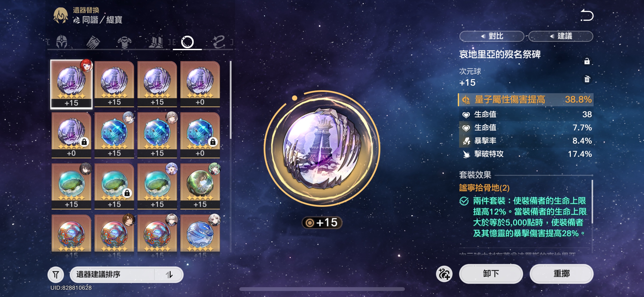The image size is (644, 297).
Task: Open the boots relic slot tab
Action: point(156,42)
